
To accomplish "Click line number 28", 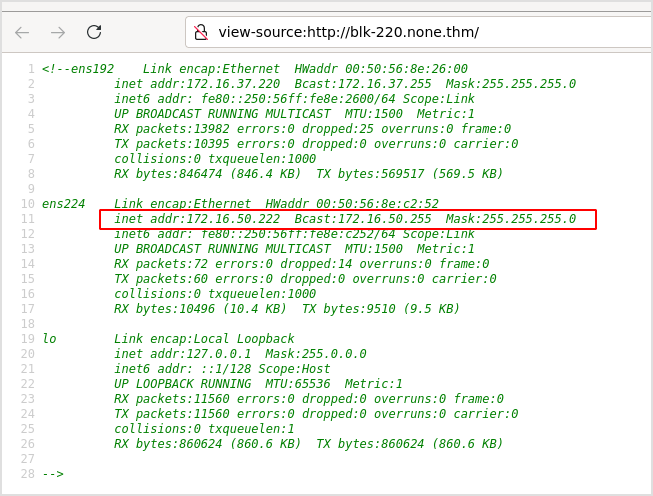I will pyautogui.click(x=27, y=474).
